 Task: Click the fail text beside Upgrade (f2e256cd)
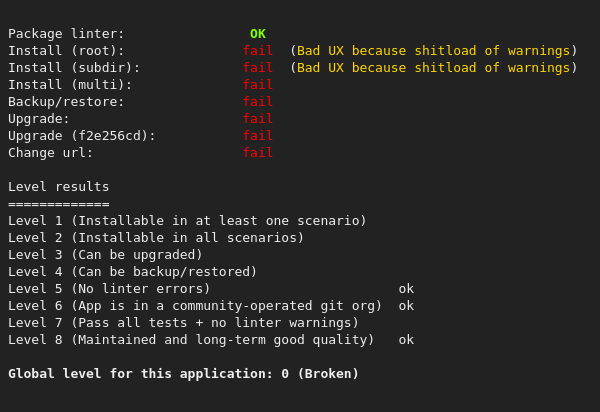258,136
